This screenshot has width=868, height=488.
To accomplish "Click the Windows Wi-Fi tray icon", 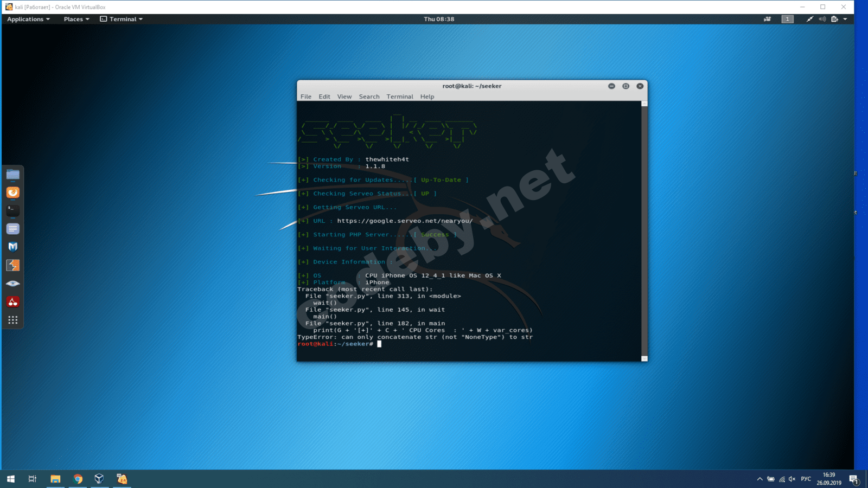I will pyautogui.click(x=782, y=479).
